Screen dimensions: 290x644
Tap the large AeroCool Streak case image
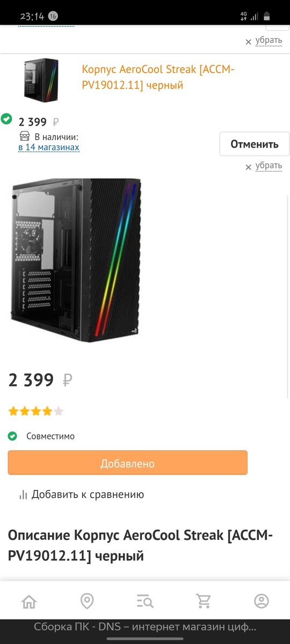[76, 260]
